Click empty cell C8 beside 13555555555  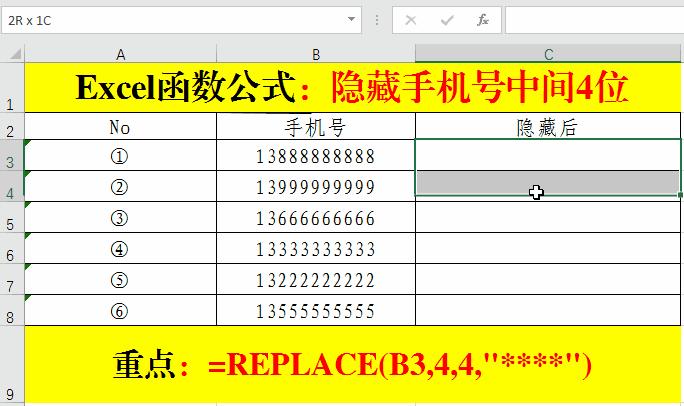click(x=548, y=310)
